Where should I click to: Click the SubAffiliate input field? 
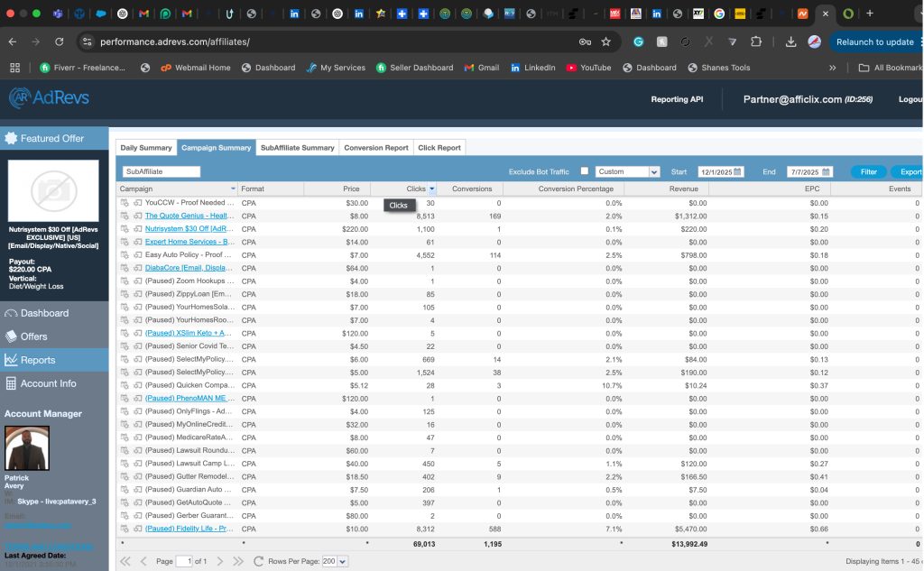[x=162, y=171]
